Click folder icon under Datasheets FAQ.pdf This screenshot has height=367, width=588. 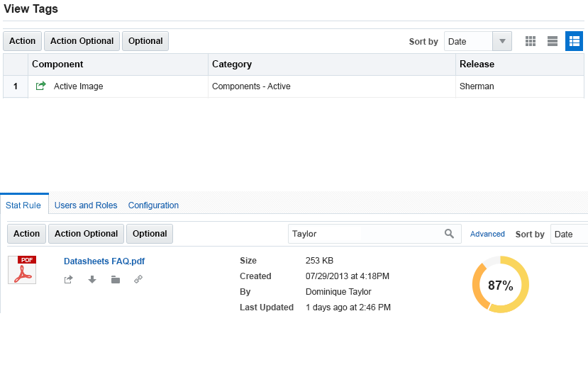[116, 280]
